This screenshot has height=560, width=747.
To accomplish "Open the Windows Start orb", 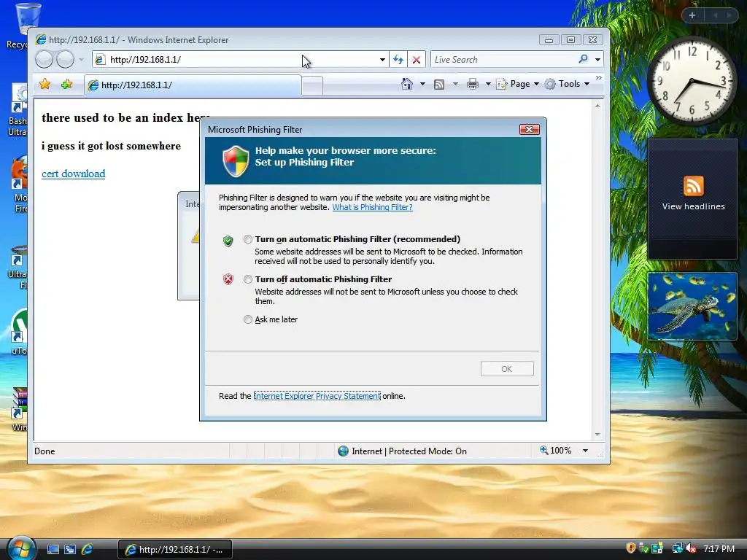I will tap(21, 548).
